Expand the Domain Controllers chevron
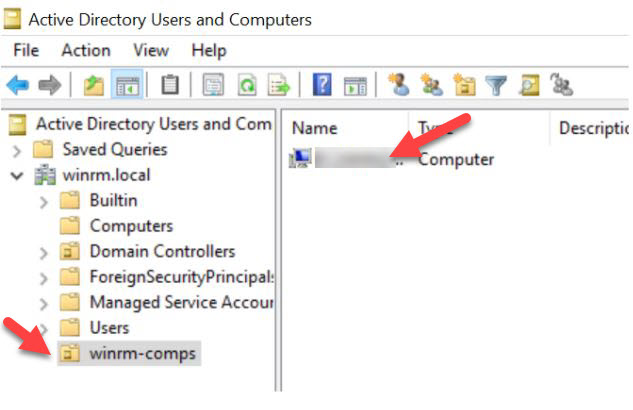 [x=44, y=253]
